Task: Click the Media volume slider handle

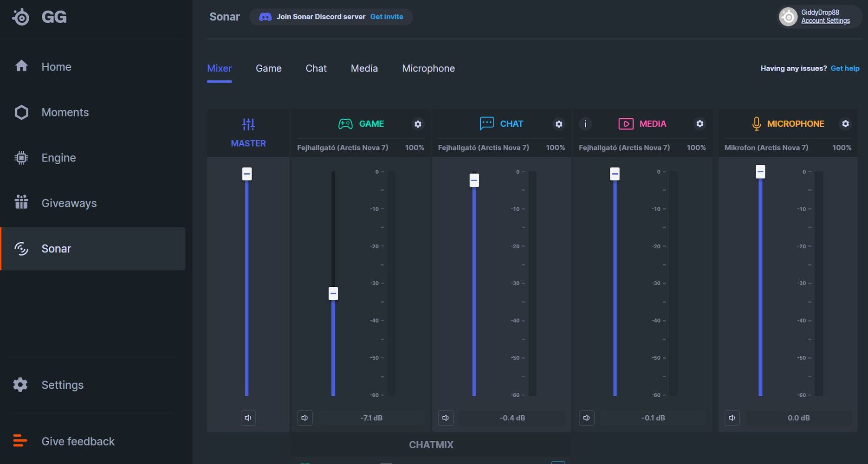Action: pyautogui.click(x=615, y=174)
